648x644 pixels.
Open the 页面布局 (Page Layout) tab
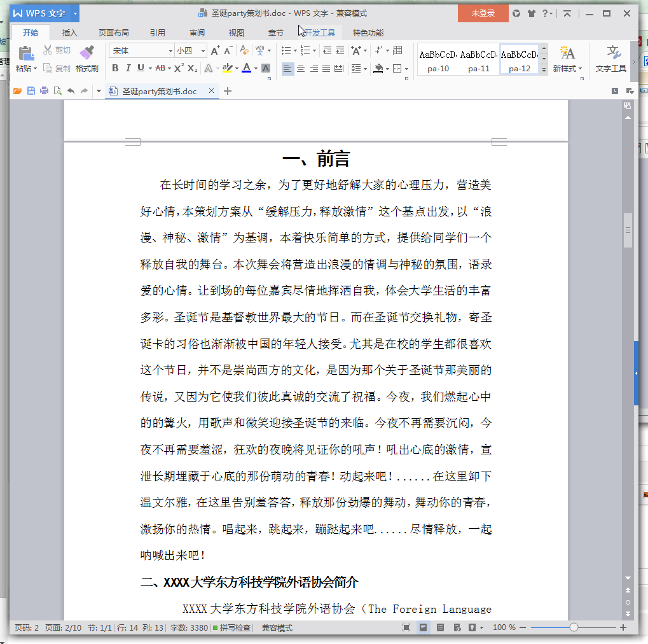tap(113, 33)
